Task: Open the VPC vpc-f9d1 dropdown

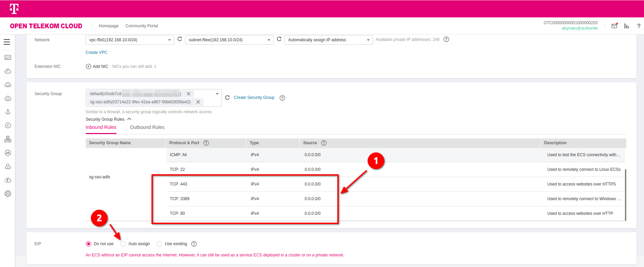Action: tap(130, 40)
